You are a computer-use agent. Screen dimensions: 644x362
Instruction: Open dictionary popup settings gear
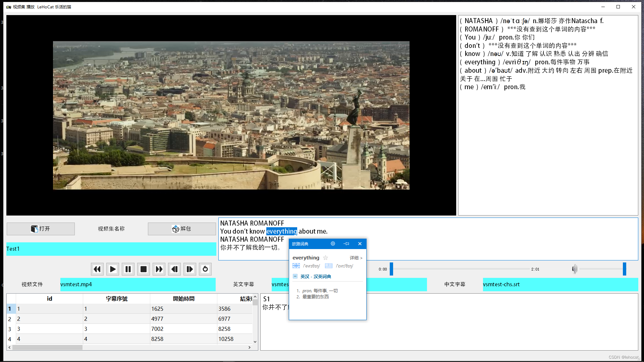pos(333,244)
